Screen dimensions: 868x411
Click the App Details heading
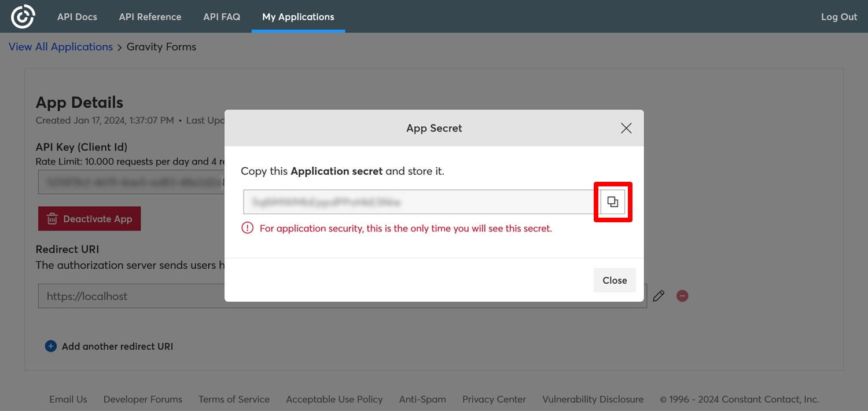click(79, 102)
